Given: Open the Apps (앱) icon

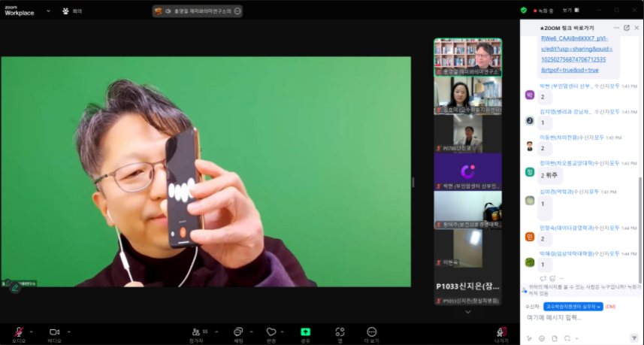Looking at the screenshot, I should 340,331.
